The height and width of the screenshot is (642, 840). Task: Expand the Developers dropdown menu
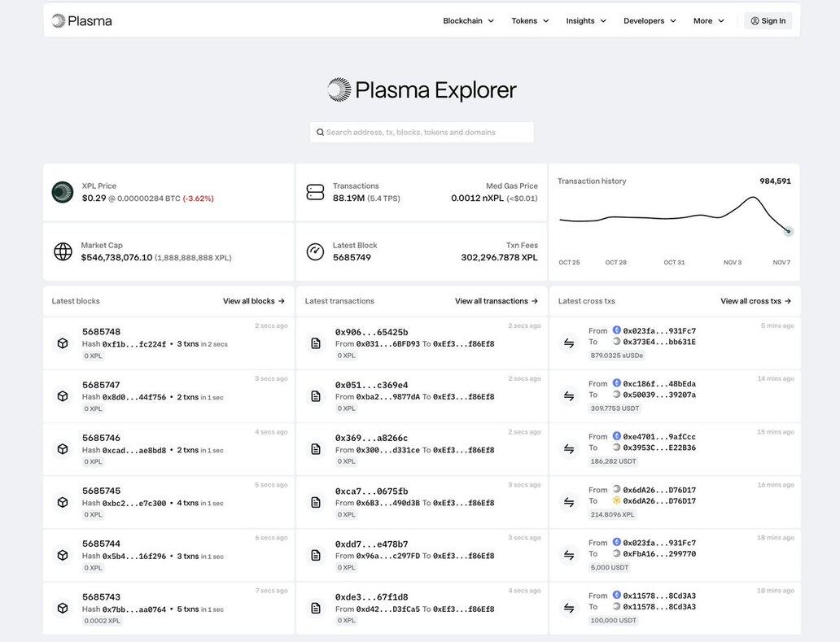[650, 20]
